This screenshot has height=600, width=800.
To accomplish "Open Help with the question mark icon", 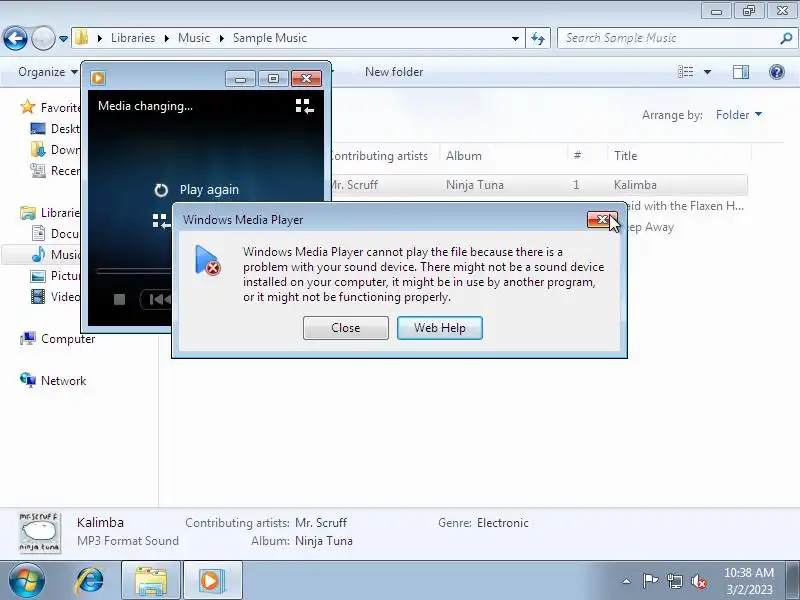I will (x=777, y=72).
